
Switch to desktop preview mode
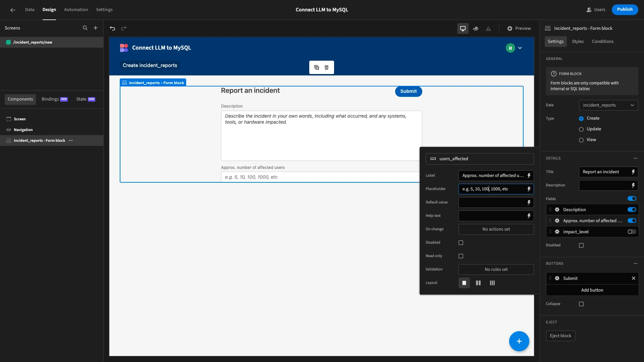pyautogui.click(x=463, y=28)
